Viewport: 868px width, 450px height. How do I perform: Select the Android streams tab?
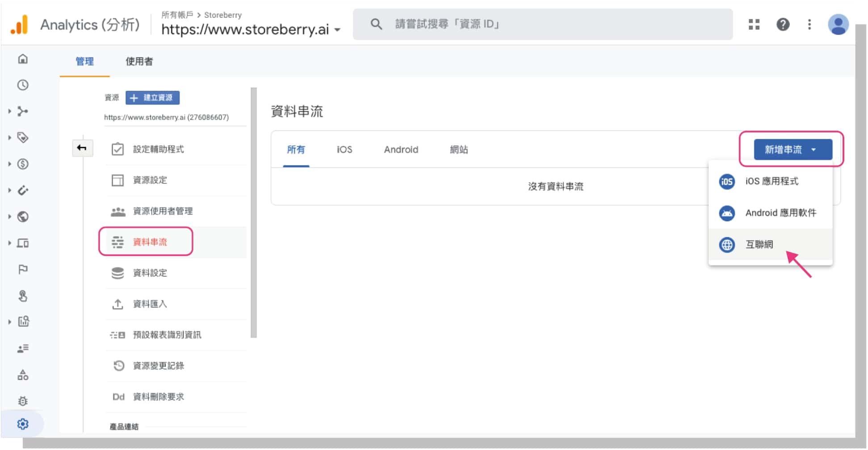point(401,150)
